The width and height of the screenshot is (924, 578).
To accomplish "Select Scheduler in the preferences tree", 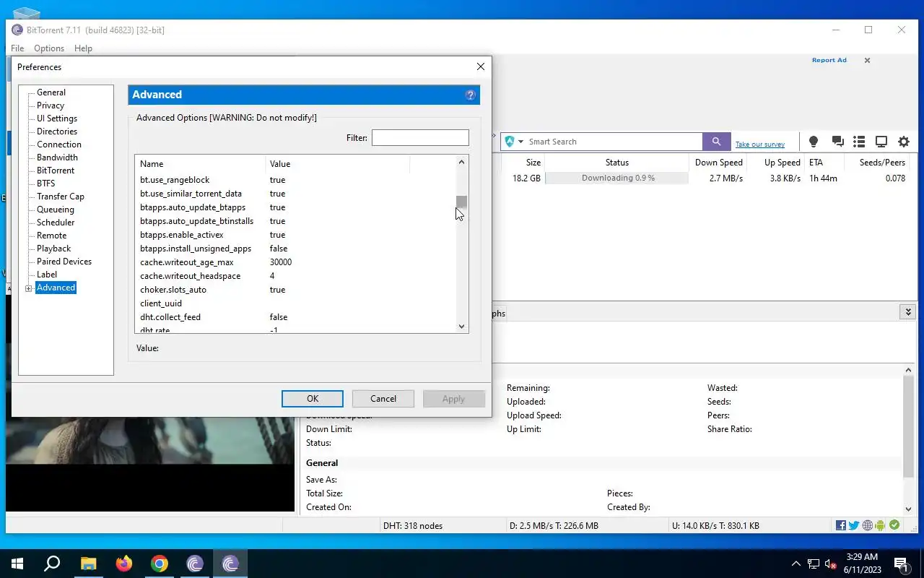I will (56, 223).
